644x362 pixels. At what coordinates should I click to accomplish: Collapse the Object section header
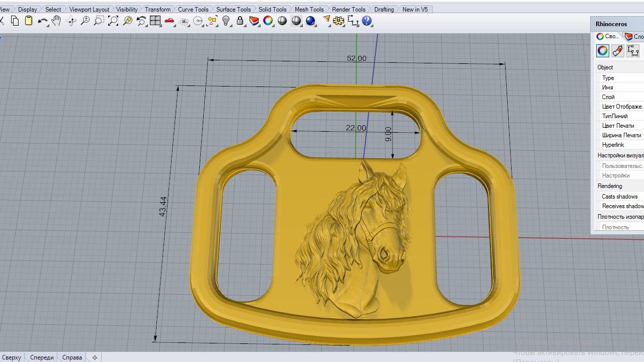pos(605,67)
